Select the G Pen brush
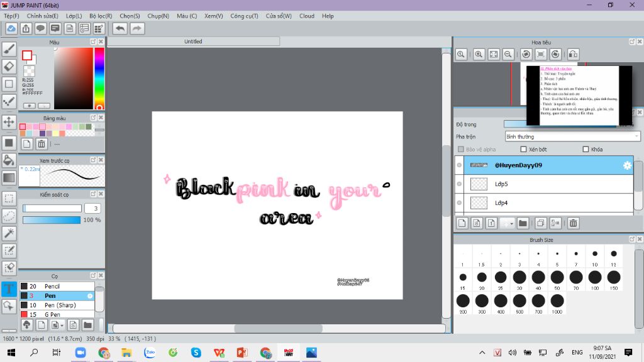 [x=57, y=314]
